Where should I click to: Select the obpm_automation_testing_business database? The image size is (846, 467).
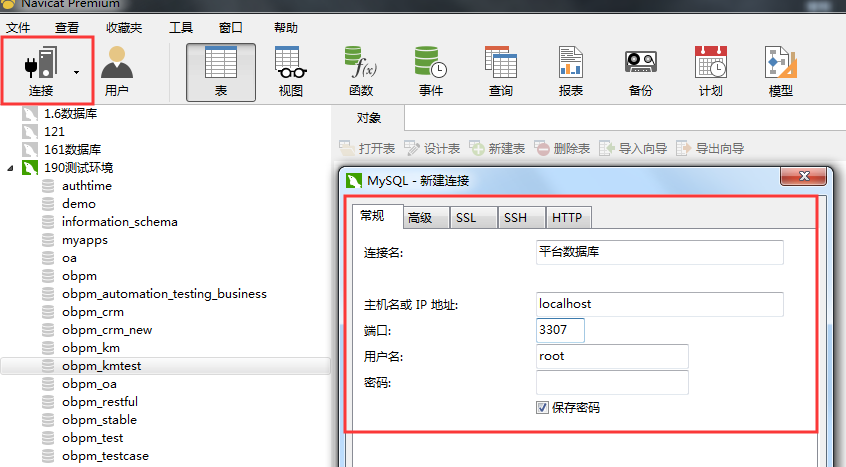(164, 294)
